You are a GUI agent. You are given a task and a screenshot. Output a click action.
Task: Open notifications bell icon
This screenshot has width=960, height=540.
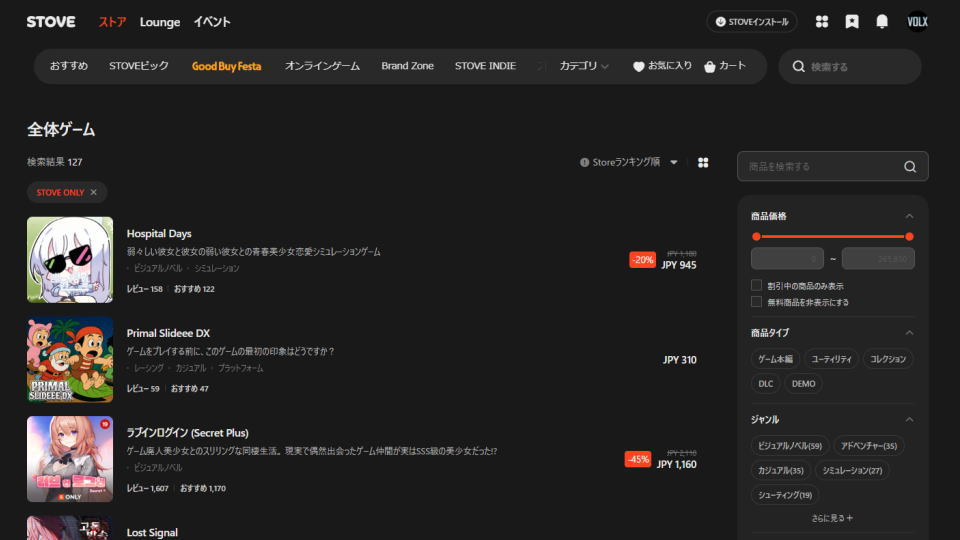(882, 22)
